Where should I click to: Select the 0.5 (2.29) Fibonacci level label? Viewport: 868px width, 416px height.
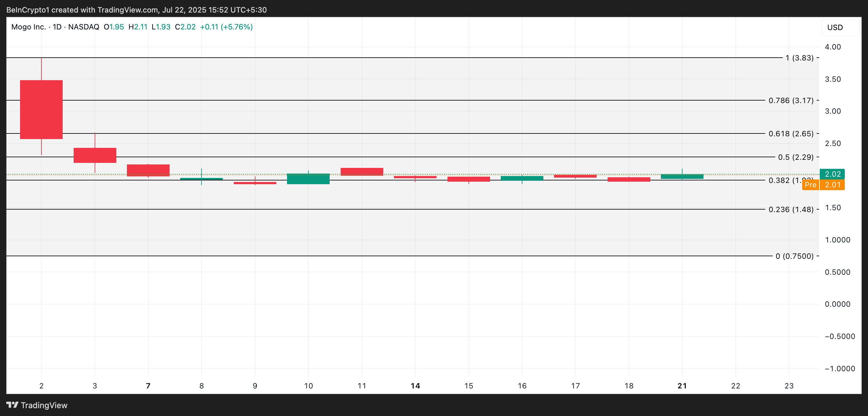(795, 157)
